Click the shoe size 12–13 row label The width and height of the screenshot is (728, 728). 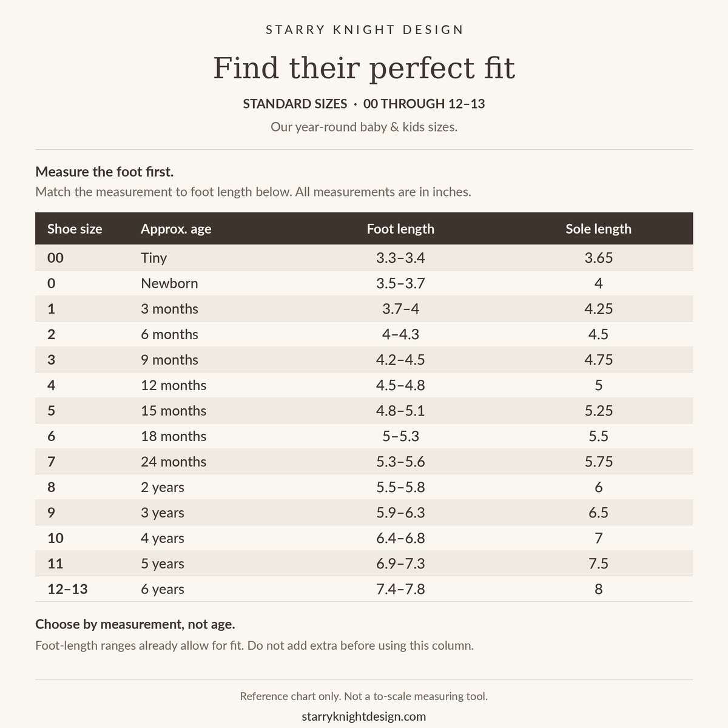67,589
